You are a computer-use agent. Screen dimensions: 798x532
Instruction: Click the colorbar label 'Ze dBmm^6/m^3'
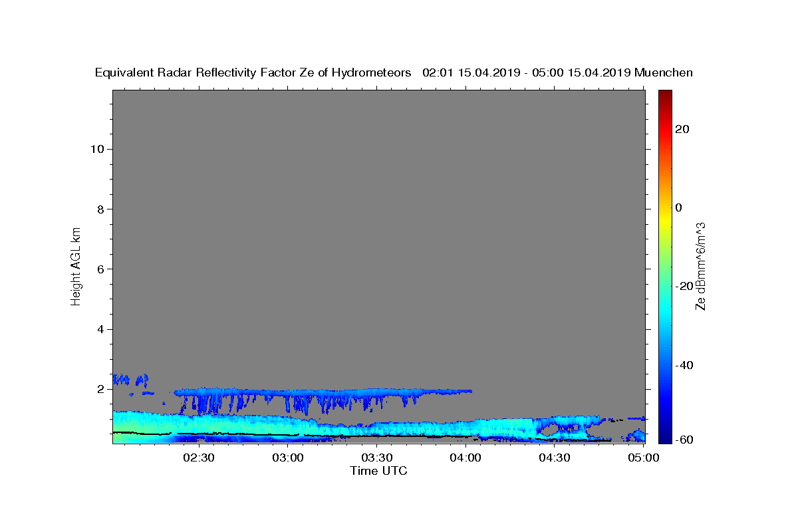coord(700,266)
